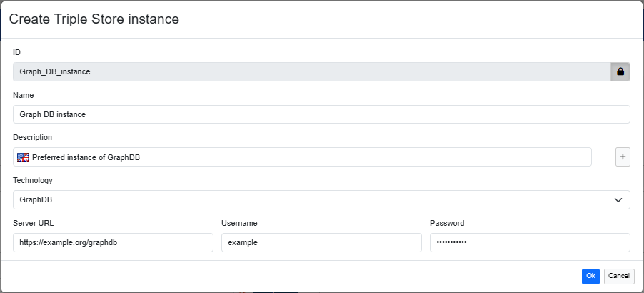Screen dimensions: 644x293
Task: Click the Password label text
Action: (447, 223)
